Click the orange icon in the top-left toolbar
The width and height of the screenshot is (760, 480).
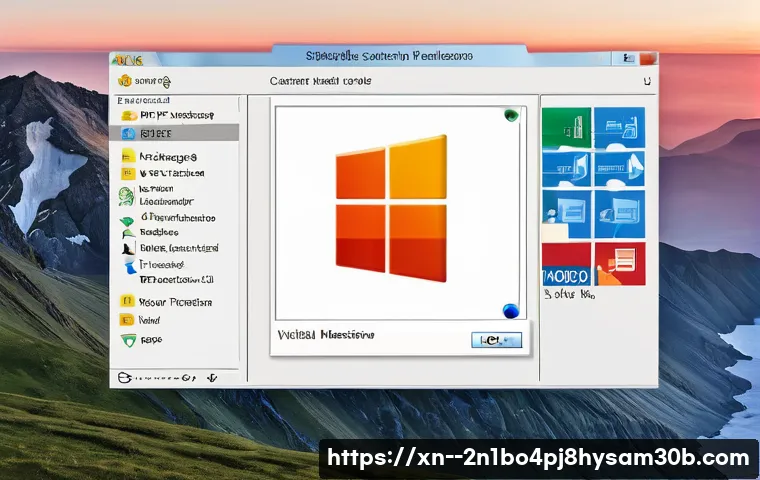coord(124,80)
